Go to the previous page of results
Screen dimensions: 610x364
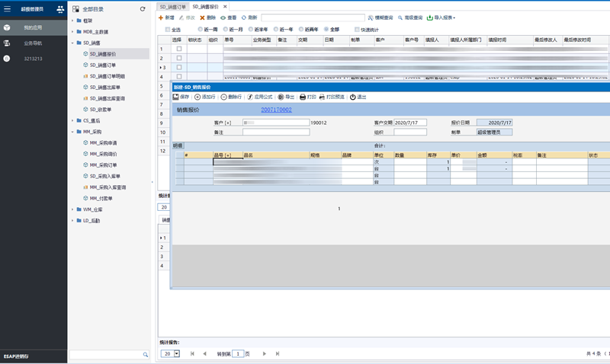204,353
